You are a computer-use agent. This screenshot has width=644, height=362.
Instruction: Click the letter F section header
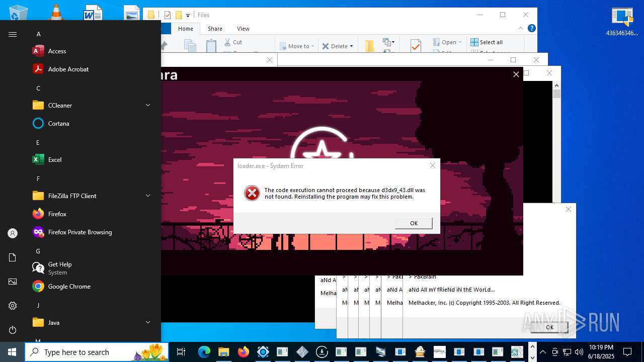click(38, 179)
